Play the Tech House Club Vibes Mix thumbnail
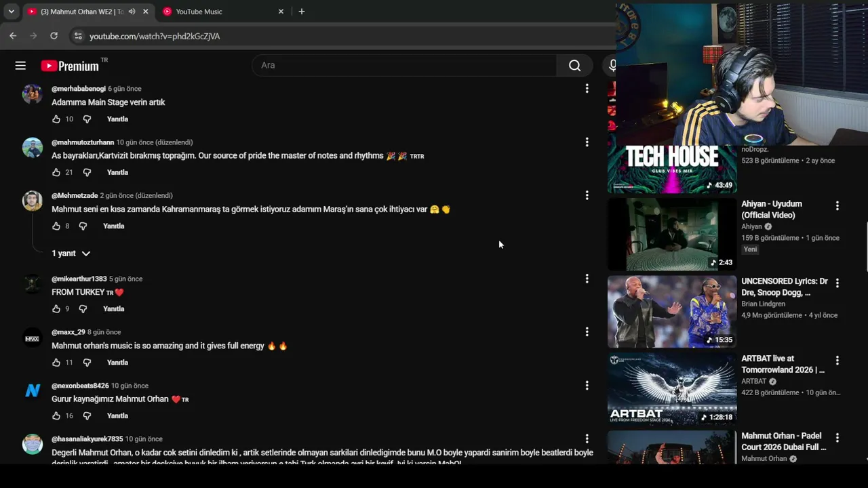 tap(672, 169)
